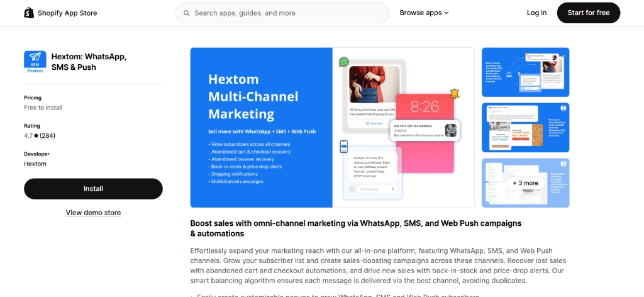The image size is (644, 297).
Task: Expand the Browse apps dropdown
Action: point(425,13)
